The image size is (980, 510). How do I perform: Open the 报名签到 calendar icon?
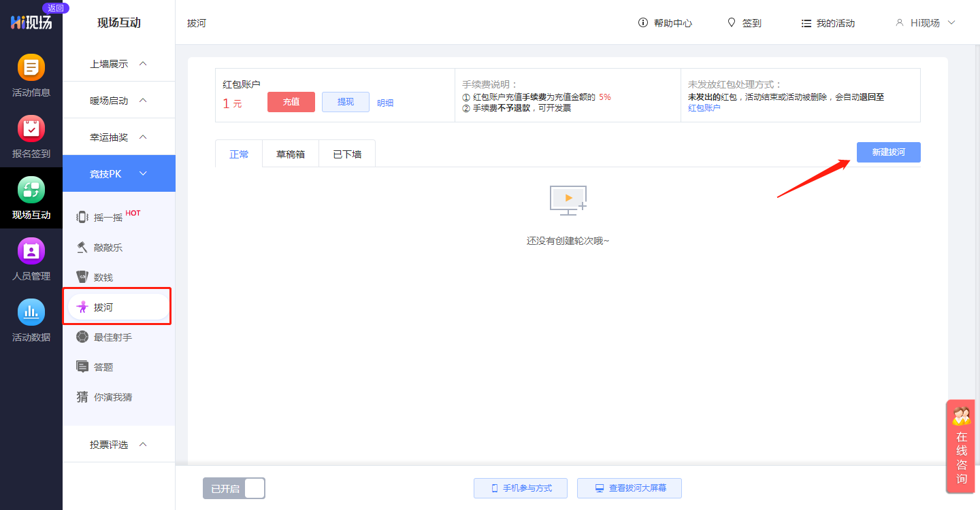[31, 129]
